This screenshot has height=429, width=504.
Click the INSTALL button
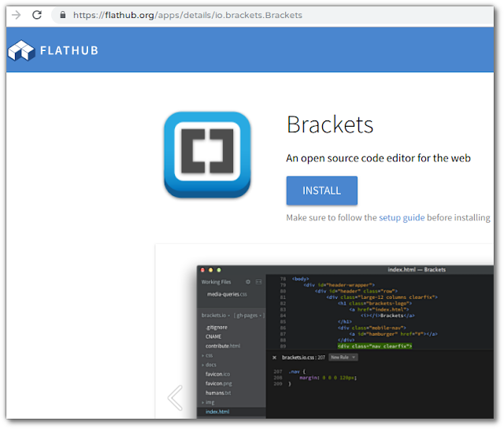(x=322, y=190)
